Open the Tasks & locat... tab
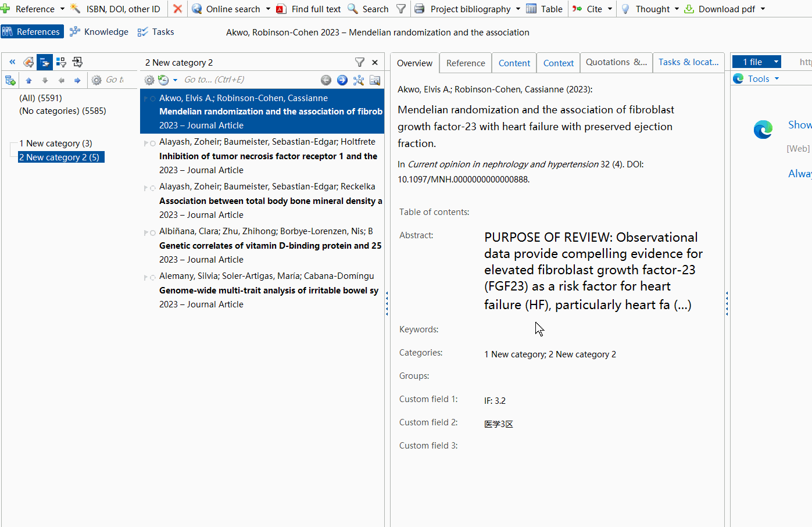This screenshot has width=812, height=527. click(688, 62)
